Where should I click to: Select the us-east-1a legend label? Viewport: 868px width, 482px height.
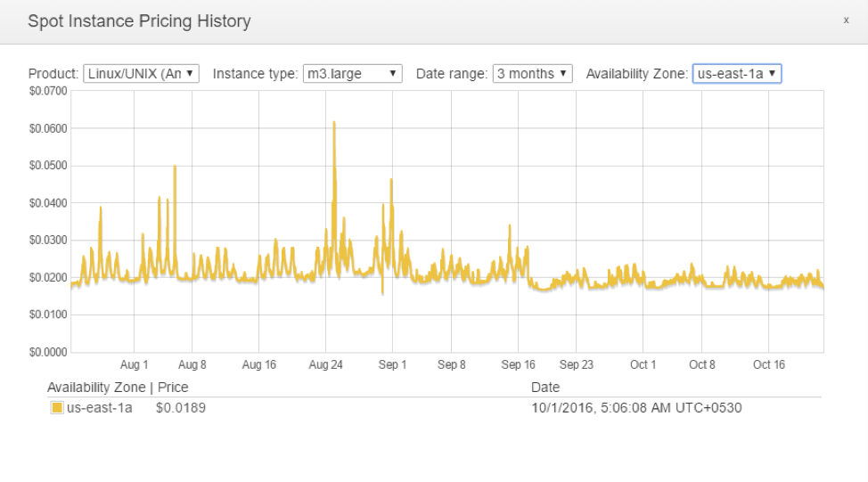point(99,408)
